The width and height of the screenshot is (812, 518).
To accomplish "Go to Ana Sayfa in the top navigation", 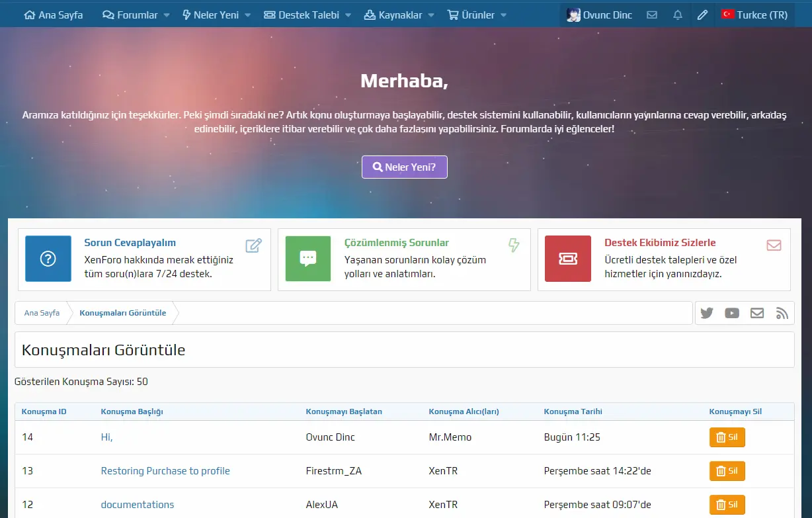I will click(x=53, y=15).
